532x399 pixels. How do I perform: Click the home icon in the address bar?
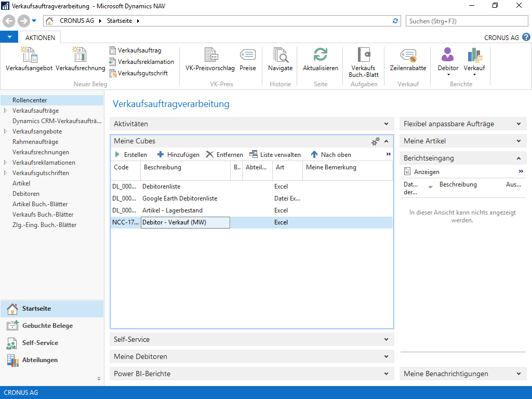click(x=49, y=21)
